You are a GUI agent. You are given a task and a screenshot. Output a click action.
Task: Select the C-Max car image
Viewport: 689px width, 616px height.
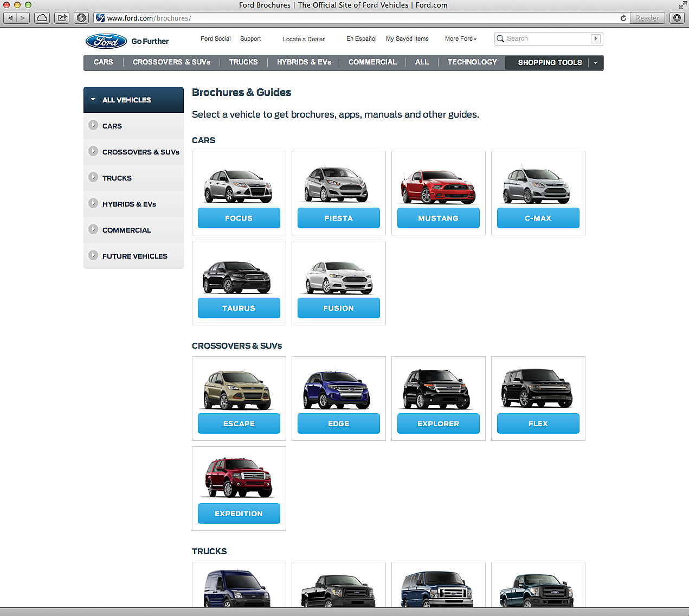pos(537,185)
